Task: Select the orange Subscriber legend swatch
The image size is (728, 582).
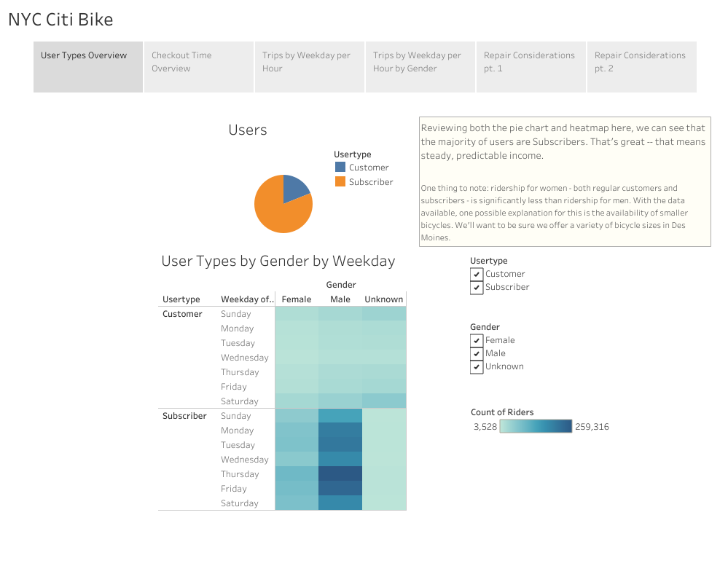Action: (x=340, y=181)
